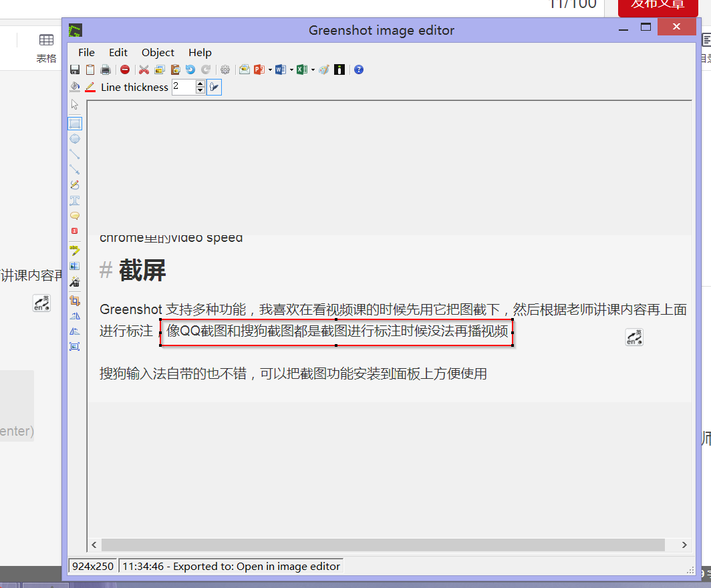
Task: Rotate image counter-clockwise
Action: [x=75, y=331]
